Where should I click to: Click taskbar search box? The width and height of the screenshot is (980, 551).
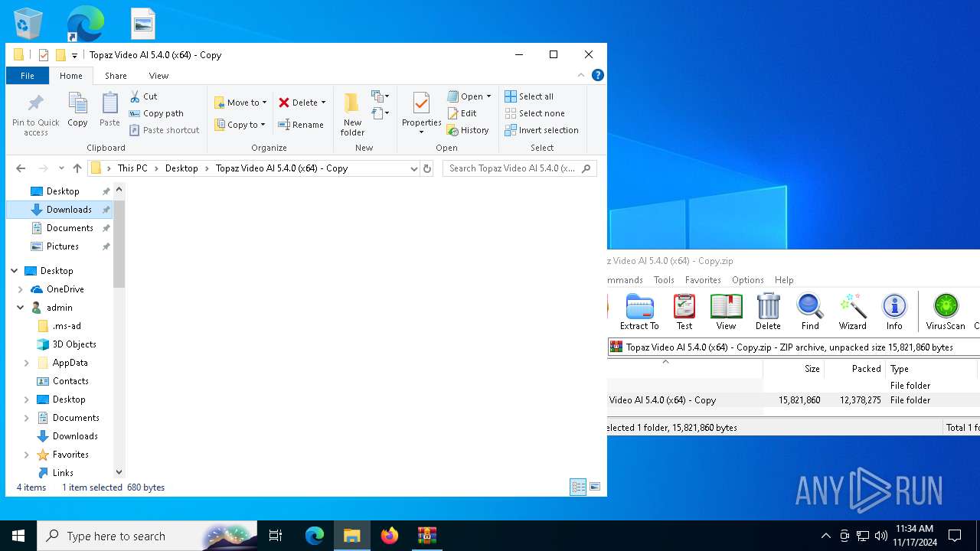147,536
